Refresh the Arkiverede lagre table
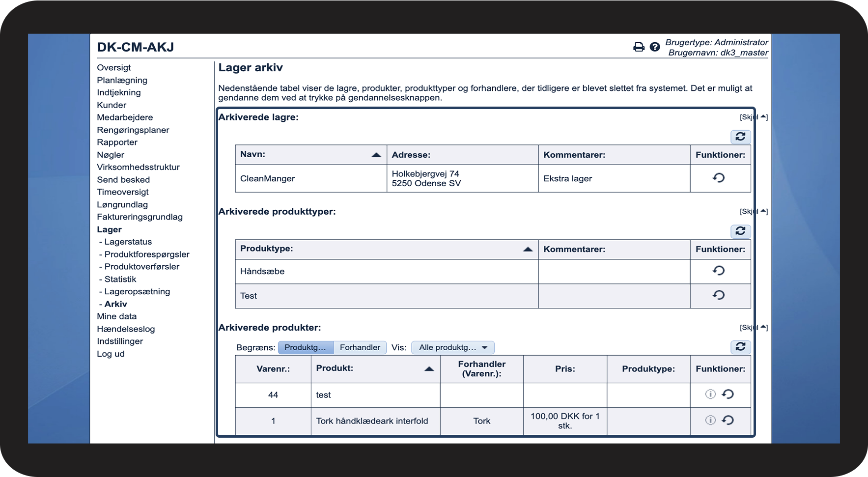 (x=740, y=137)
